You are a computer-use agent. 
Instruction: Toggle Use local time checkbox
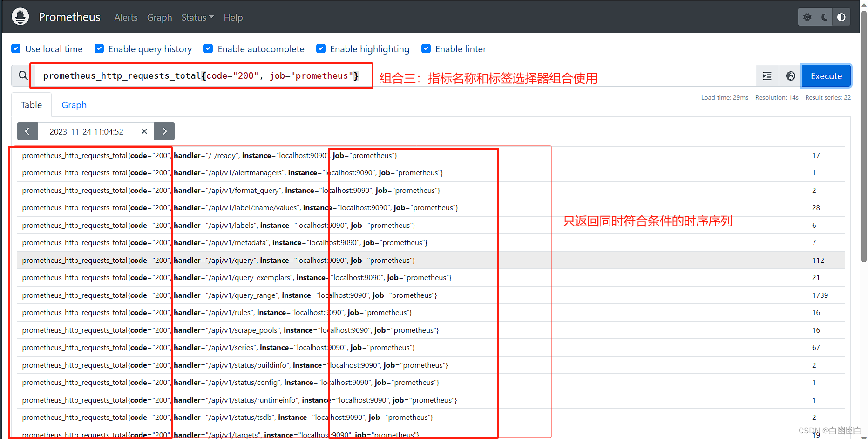click(16, 48)
